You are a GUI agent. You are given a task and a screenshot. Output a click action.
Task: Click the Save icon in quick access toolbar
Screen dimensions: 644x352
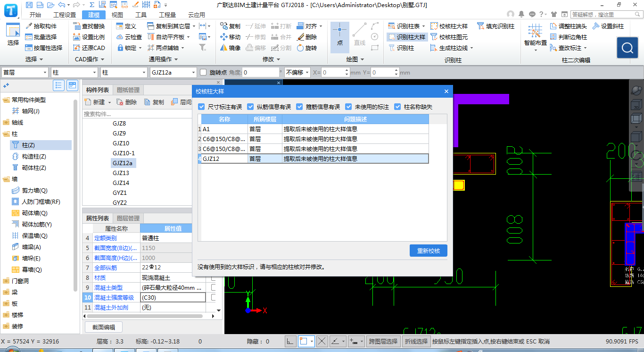[30, 5]
